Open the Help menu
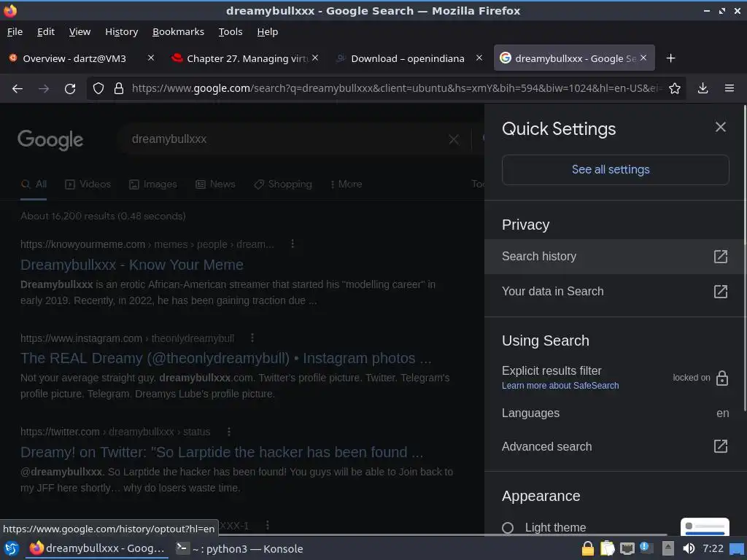Viewport: 747px width, 560px height. click(267, 32)
